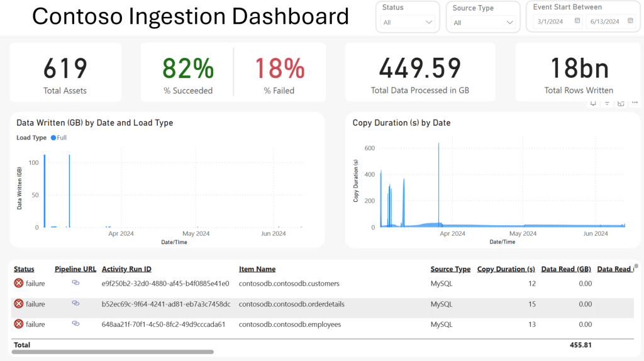Select the 18% Failed value
The width and height of the screenshot is (644, 361).
point(280,68)
